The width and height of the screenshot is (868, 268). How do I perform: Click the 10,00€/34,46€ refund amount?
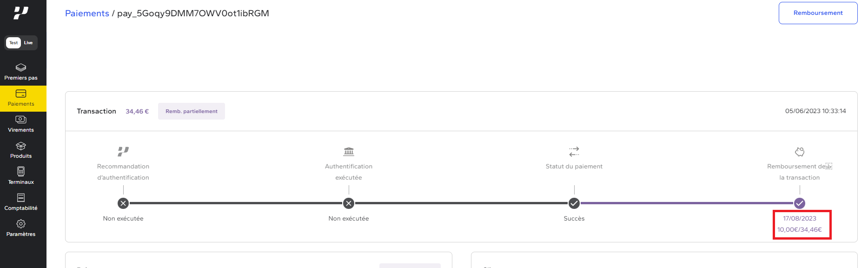[800, 229]
